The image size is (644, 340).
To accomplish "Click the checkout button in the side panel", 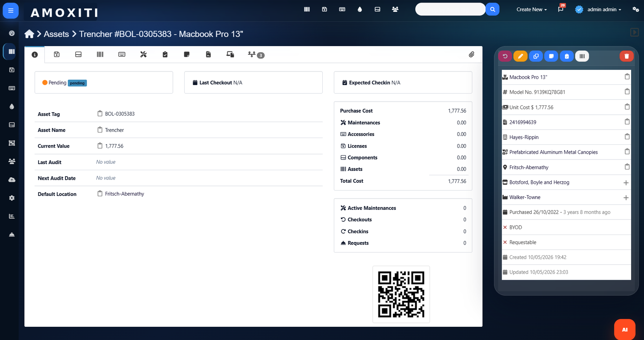I will point(505,56).
